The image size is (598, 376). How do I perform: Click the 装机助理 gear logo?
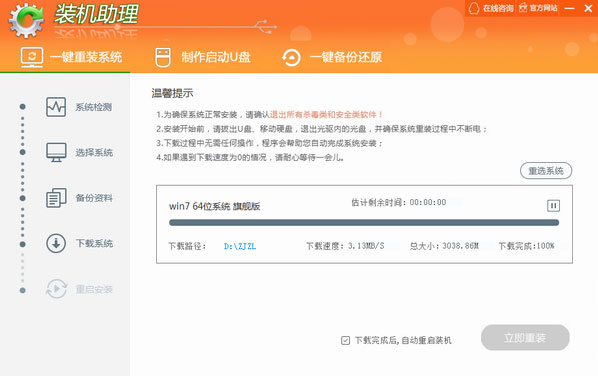click(26, 21)
